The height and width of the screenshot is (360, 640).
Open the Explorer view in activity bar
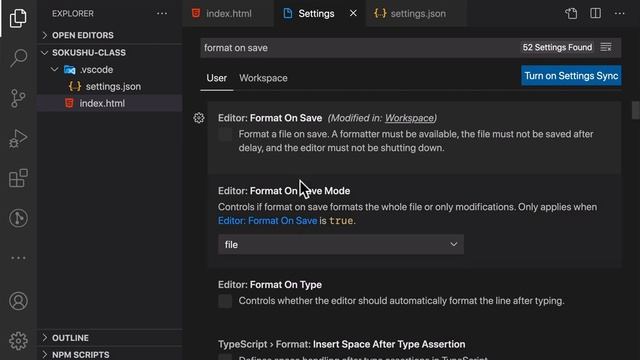coord(18,18)
